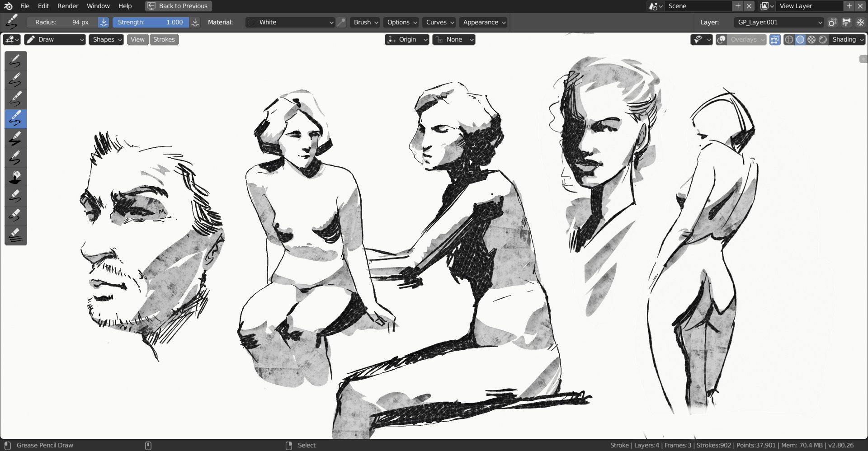Open the editor type dropdown
868x451 pixels.
[x=12, y=39]
